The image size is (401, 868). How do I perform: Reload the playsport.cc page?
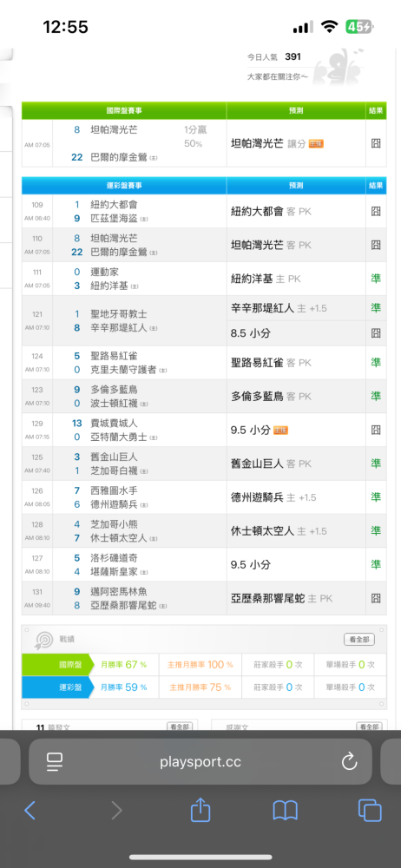[x=350, y=762]
